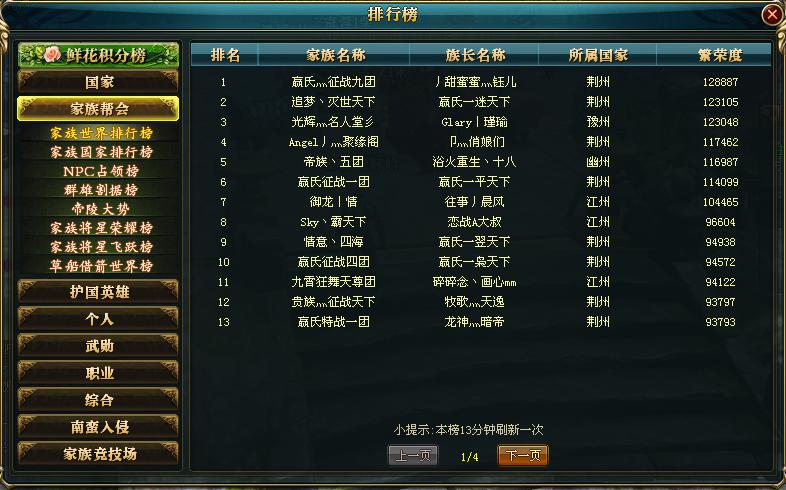The image size is (786, 490).
Task: Go to next page with 下一页
Action: coord(523,455)
